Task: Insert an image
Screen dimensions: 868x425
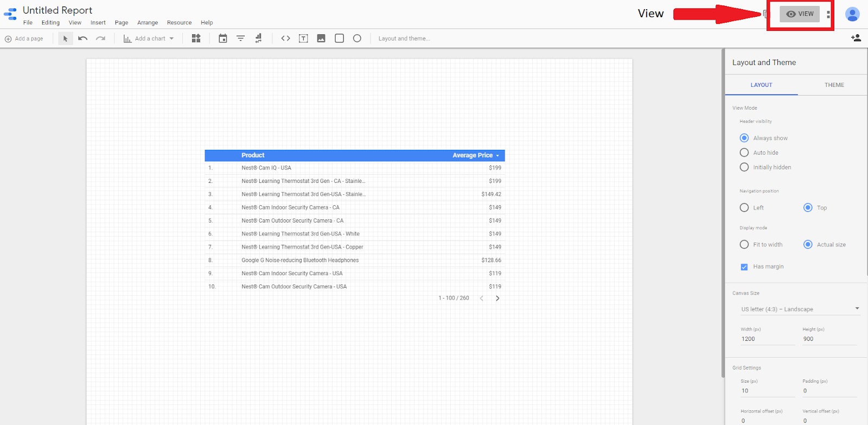Action: point(321,39)
